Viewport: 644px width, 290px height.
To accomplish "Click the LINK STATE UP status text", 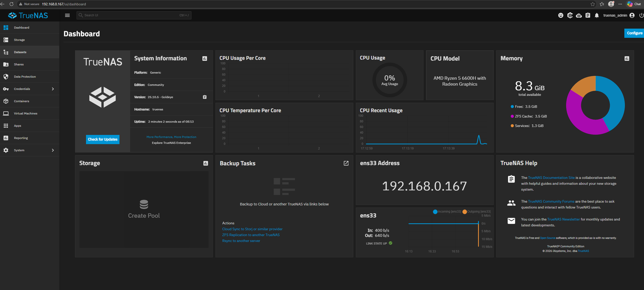I will pyautogui.click(x=376, y=244).
